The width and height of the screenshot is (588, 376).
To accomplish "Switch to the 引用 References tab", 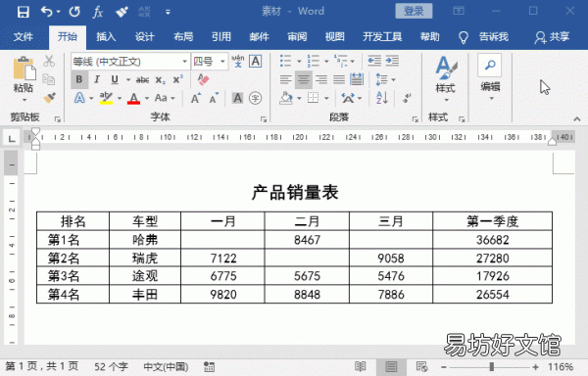I will click(x=221, y=36).
